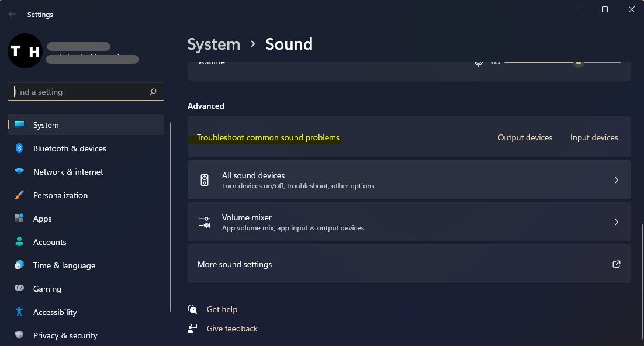Expand the Volume mixer chevron
This screenshot has height=346, width=644.
click(x=616, y=222)
